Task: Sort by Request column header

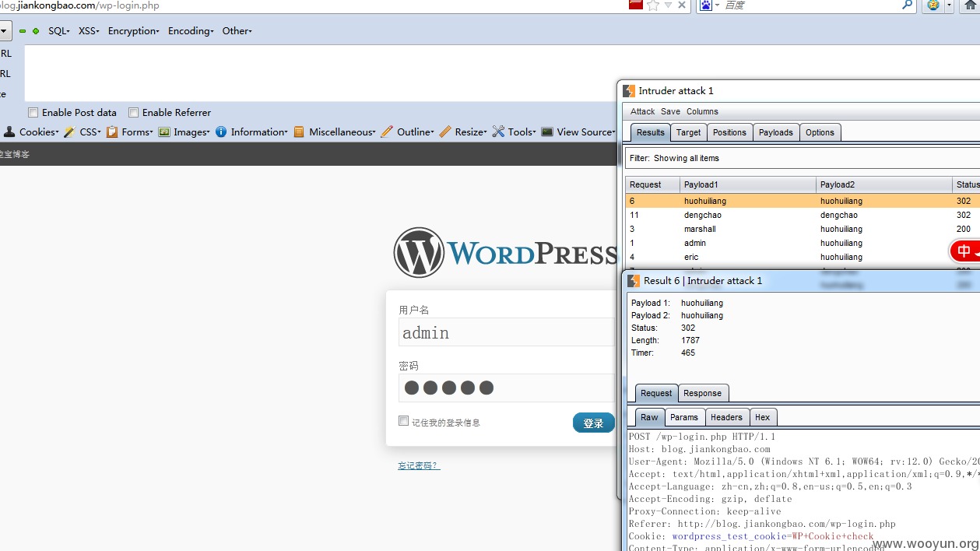Action: tap(652, 184)
